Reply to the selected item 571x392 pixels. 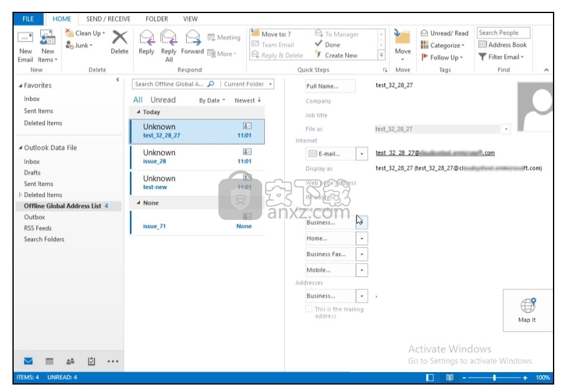[146, 42]
